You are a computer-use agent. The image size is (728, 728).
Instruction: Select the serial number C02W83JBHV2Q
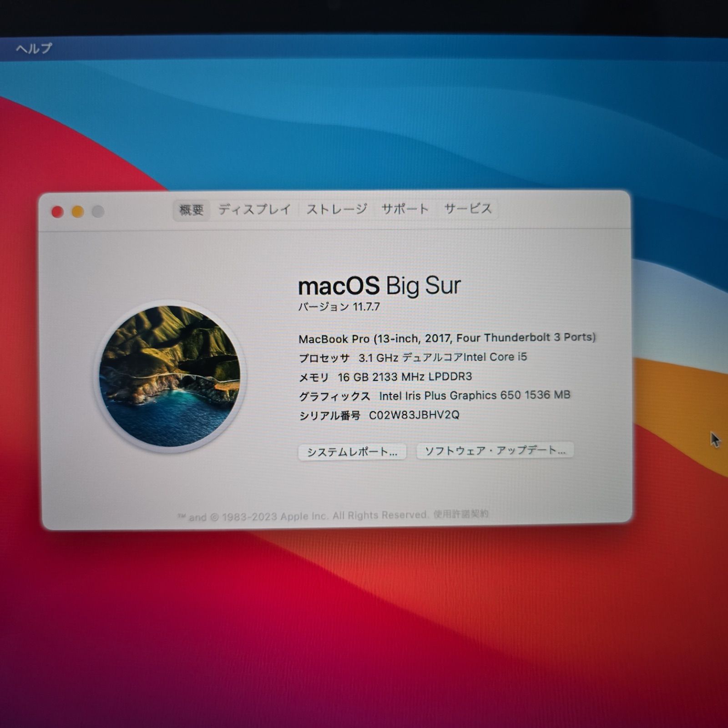414,415
